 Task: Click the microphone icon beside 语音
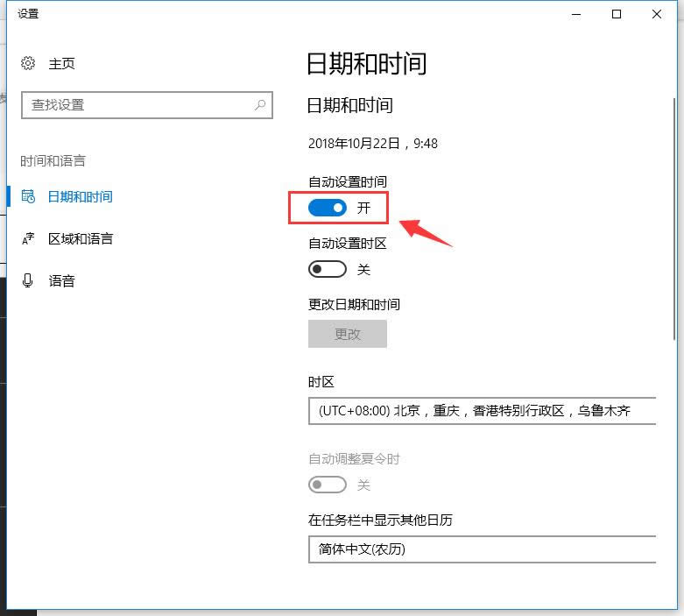point(28,280)
